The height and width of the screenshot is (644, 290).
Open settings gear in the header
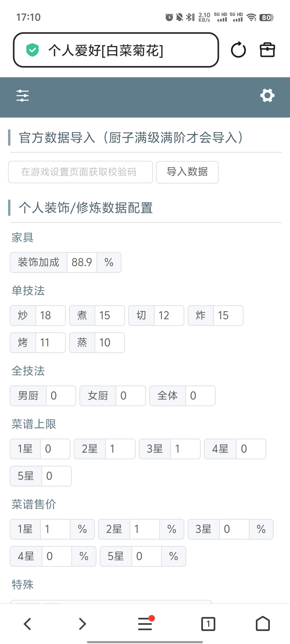(267, 95)
